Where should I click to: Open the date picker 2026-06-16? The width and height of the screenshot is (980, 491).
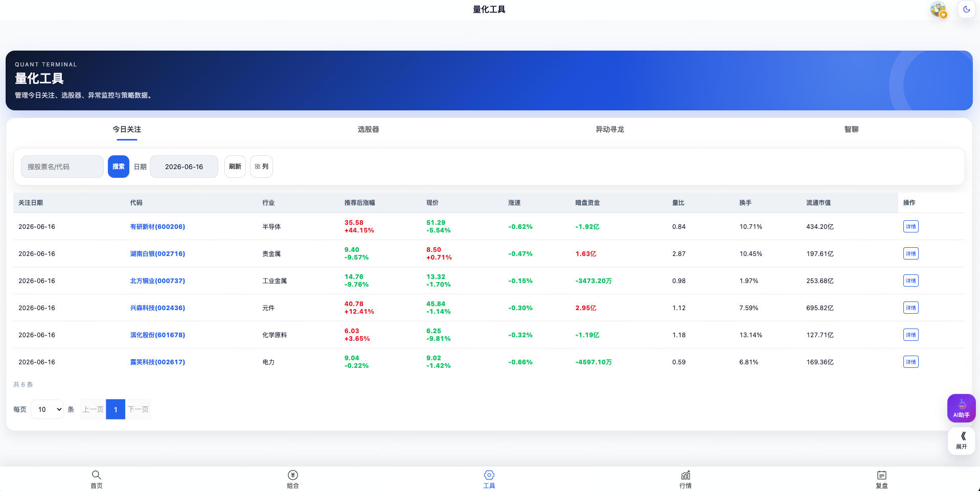(x=184, y=167)
